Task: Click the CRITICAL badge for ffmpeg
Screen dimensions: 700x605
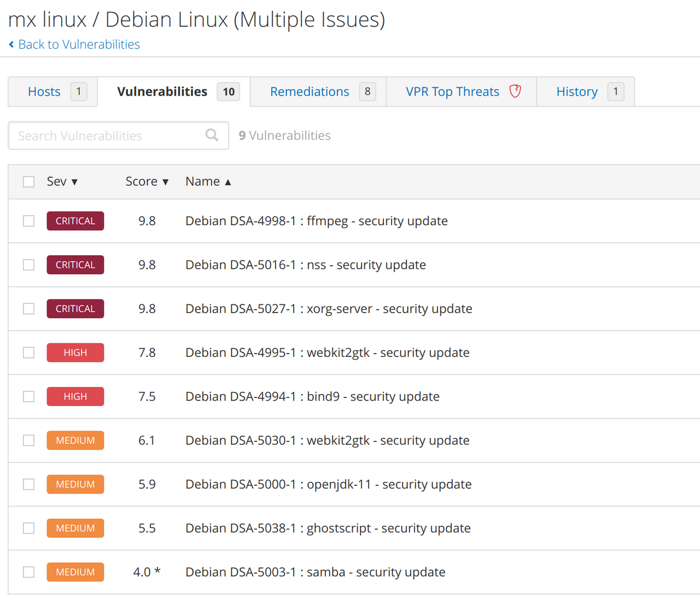Action: click(75, 221)
